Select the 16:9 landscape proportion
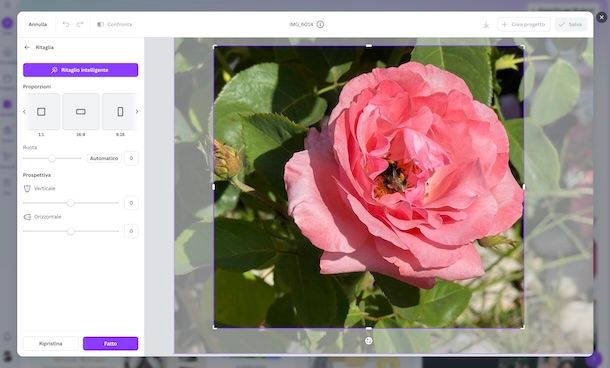The image size is (610, 368). (x=81, y=112)
